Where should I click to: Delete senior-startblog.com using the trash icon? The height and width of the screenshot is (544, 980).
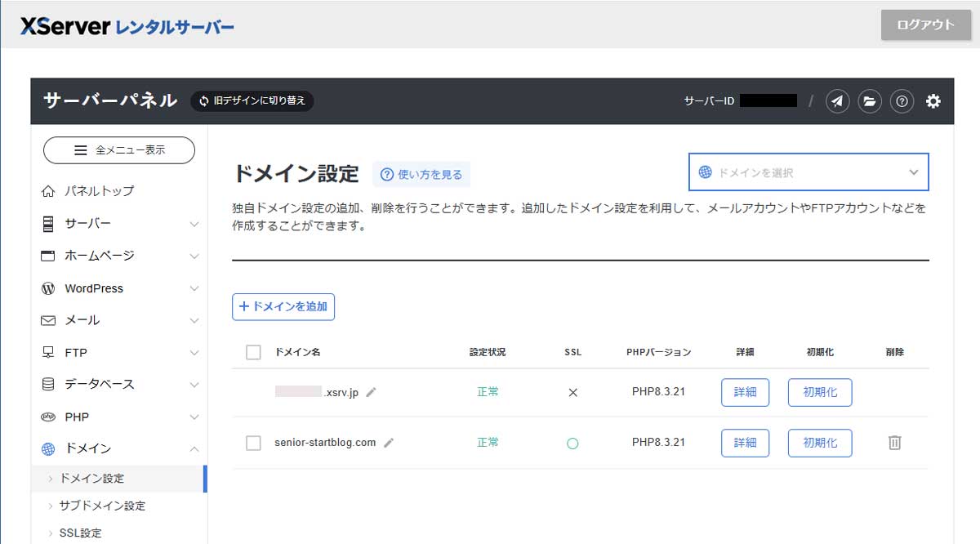[895, 443]
